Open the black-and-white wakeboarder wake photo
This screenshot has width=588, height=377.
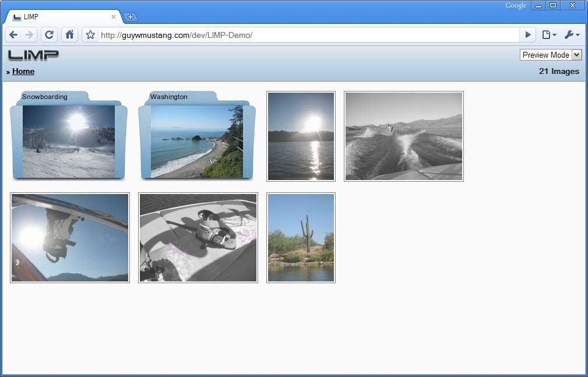(x=404, y=136)
